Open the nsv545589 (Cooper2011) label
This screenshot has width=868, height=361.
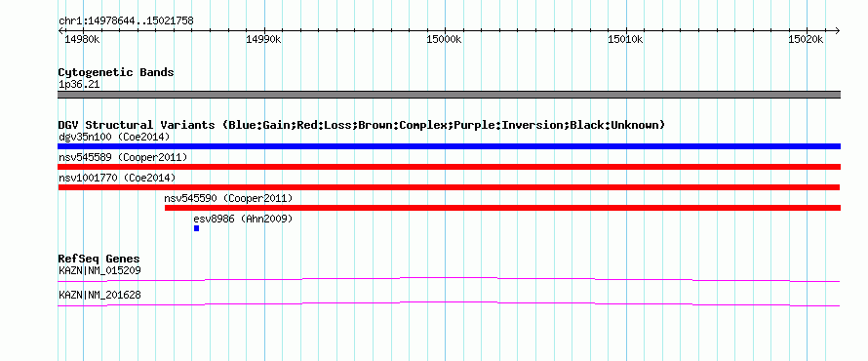point(123,157)
